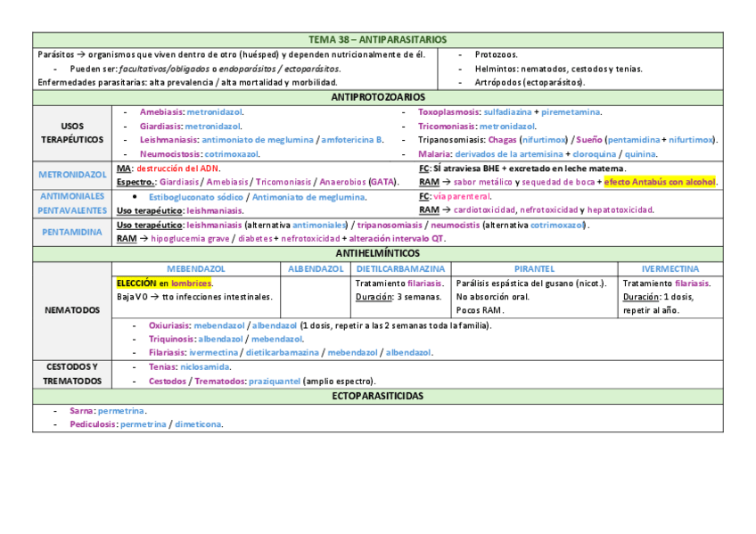Click 'Giardiasis' in the usos terapéuticos list

click(160, 127)
